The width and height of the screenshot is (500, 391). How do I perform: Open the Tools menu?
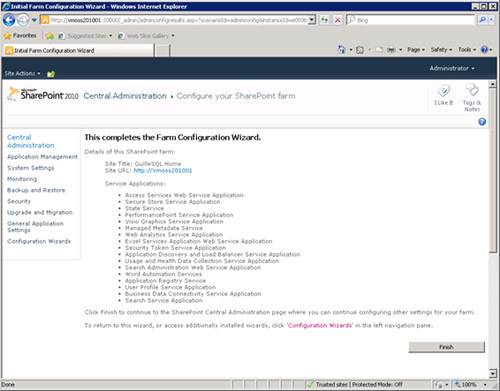467,50
